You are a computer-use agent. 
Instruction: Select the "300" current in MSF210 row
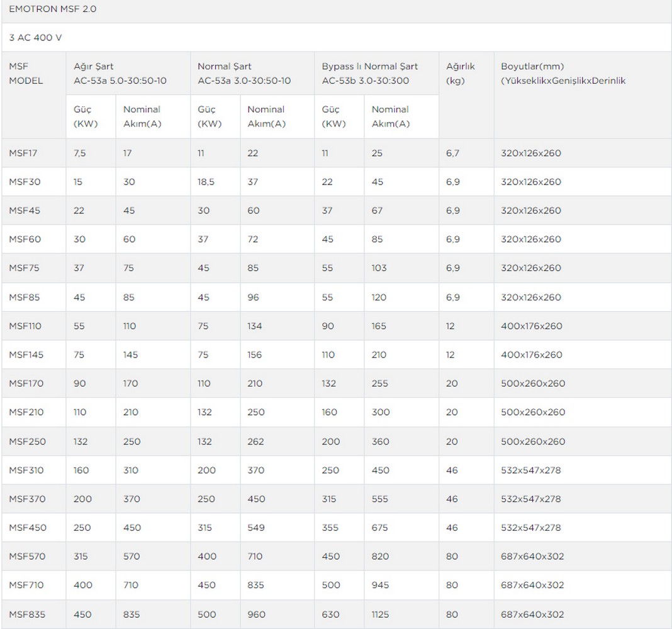(x=381, y=412)
